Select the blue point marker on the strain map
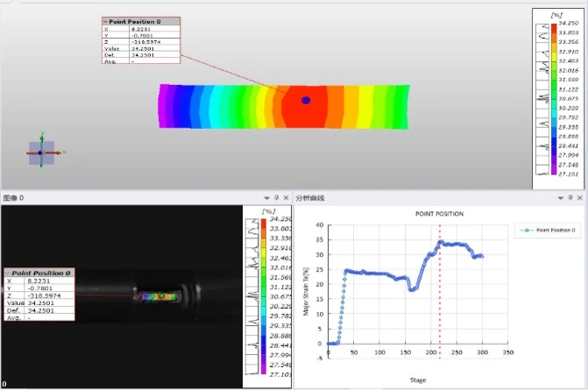588x390 pixels. point(306,100)
